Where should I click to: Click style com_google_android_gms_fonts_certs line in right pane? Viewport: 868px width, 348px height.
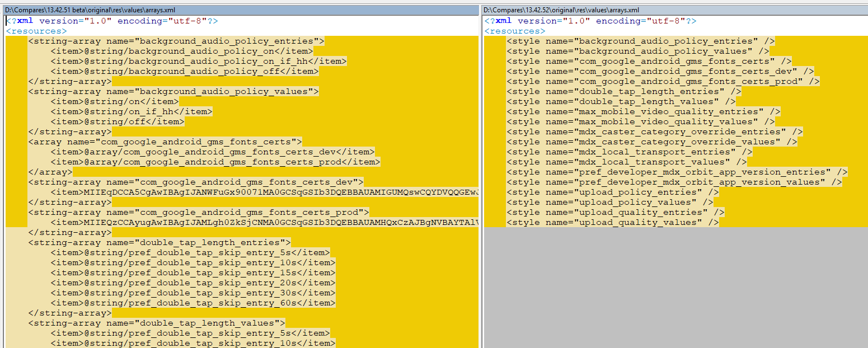tap(649, 61)
